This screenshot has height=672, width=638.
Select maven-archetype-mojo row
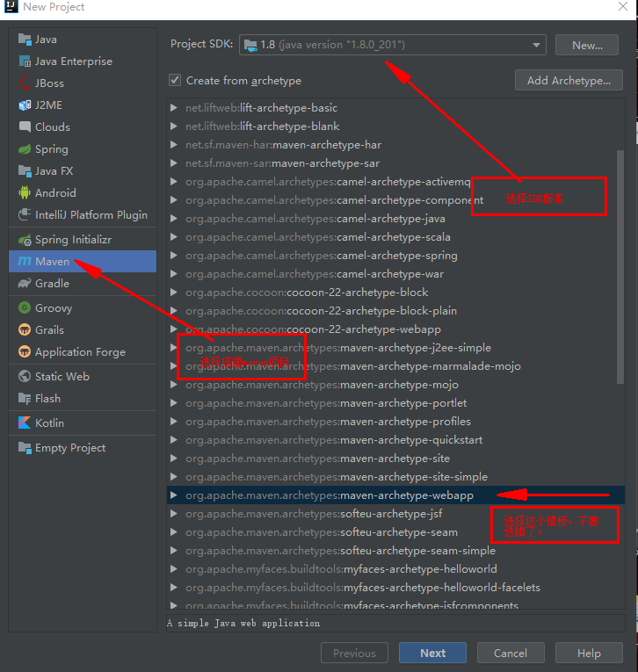click(395, 385)
